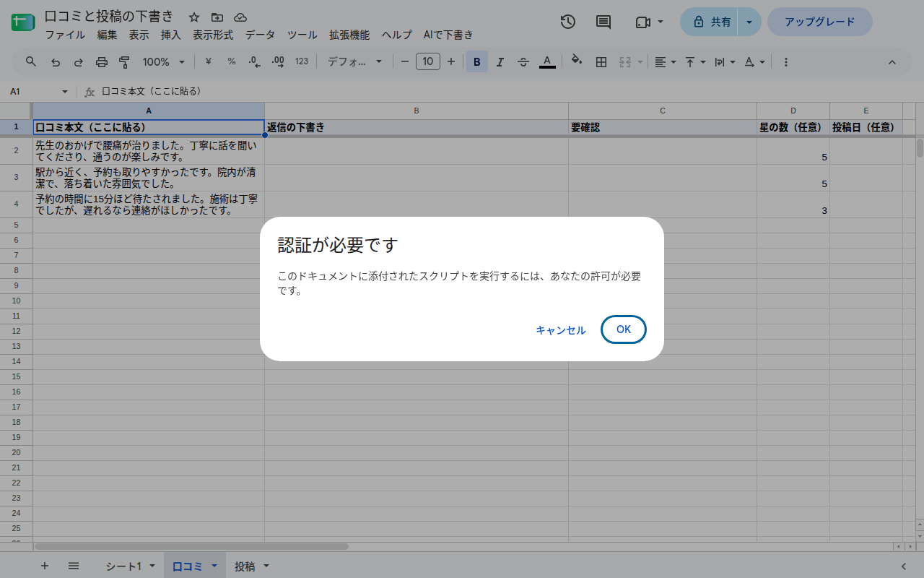Click the merge cells icon

[x=625, y=62]
